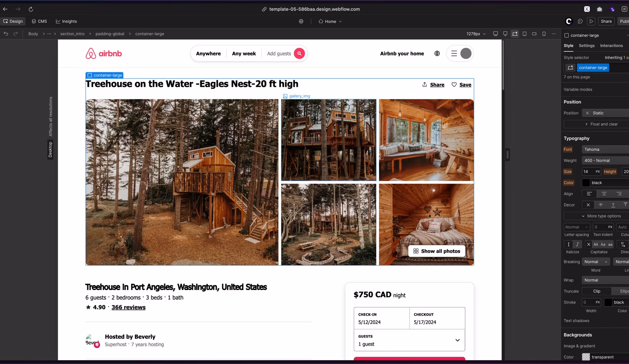The height and width of the screenshot is (364, 629).
Task: Expand Float and clear options
Action: click(602, 124)
